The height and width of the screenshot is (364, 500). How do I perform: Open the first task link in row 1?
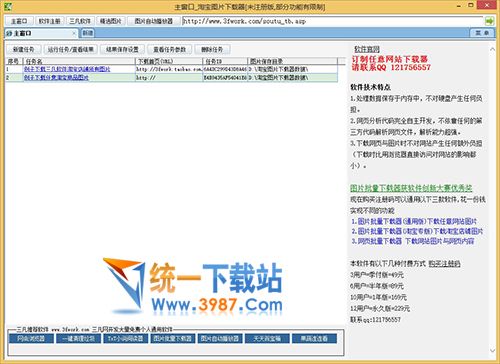pyautogui.click(x=67, y=69)
